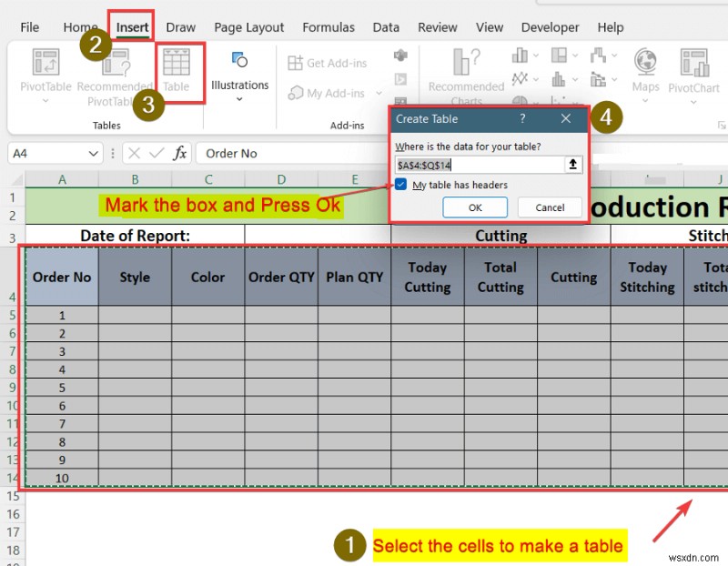Click the Get Add-ins icon
This screenshot has height=566, width=728.
pos(296,62)
